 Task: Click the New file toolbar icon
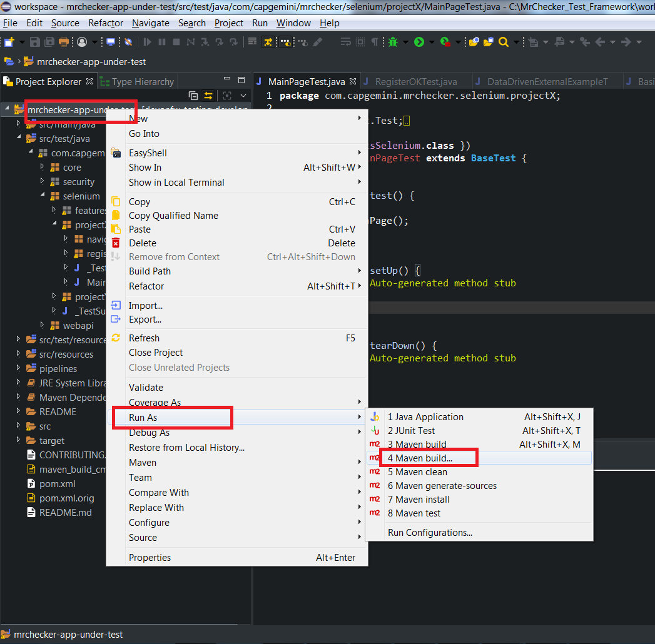click(9, 42)
